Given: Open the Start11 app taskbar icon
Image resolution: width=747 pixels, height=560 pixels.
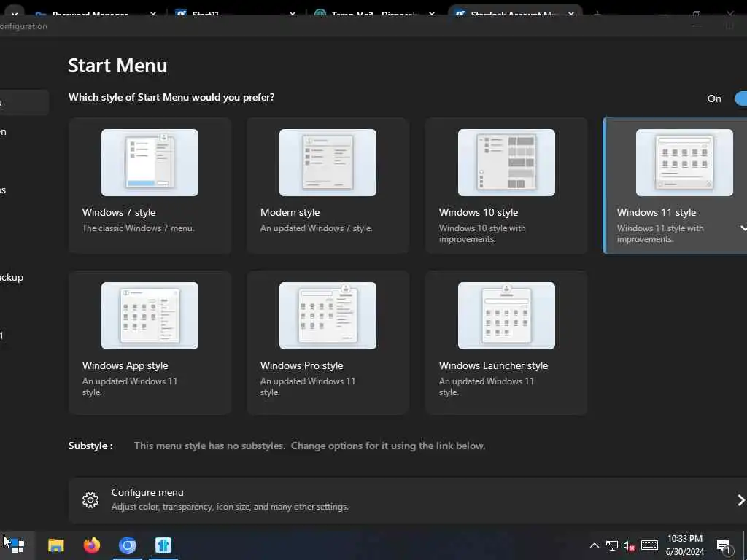Looking at the screenshot, I should [x=163, y=545].
